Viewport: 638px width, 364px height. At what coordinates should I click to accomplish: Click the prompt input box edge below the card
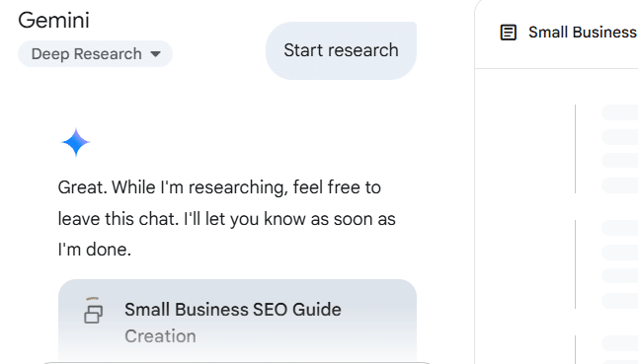[236, 362]
